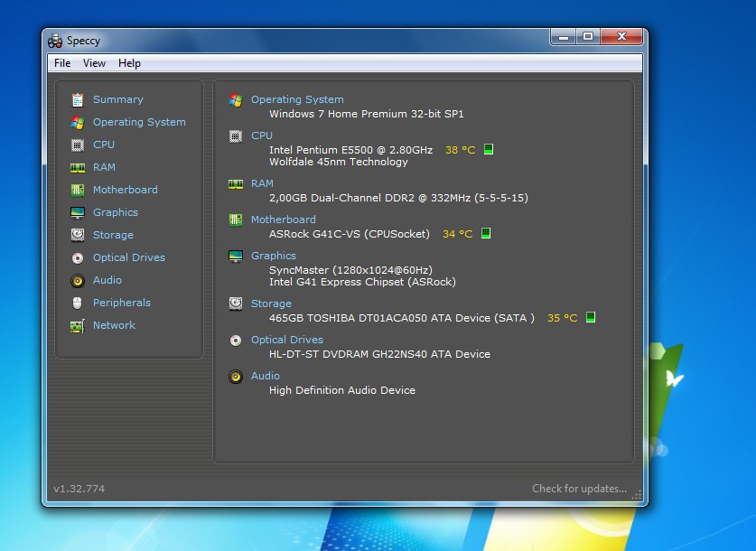Image resolution: width=756 pixels, height=551 pixels.
Task: Click the Graphics monitor icon in sidebar
Action: 77,212
